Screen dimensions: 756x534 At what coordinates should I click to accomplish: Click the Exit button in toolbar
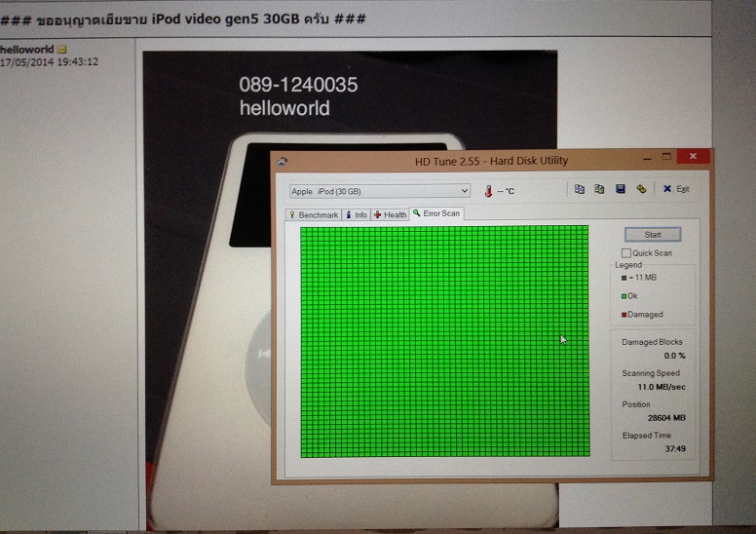coord(676,189)
